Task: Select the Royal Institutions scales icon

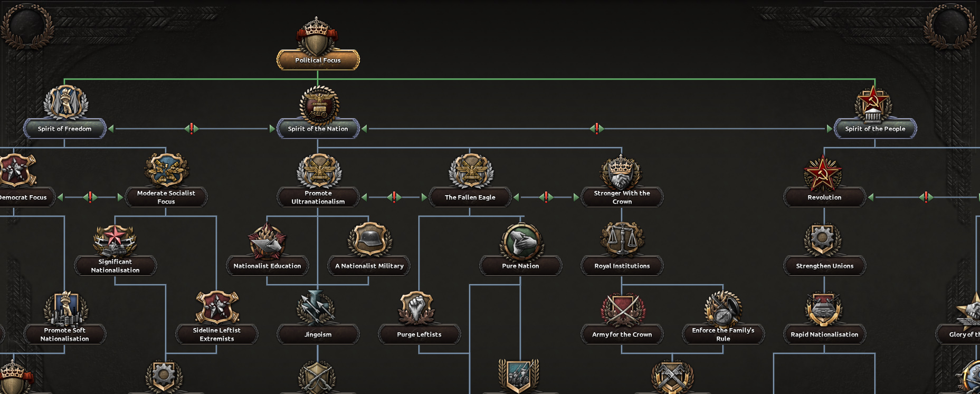Action: coord(622,239)
